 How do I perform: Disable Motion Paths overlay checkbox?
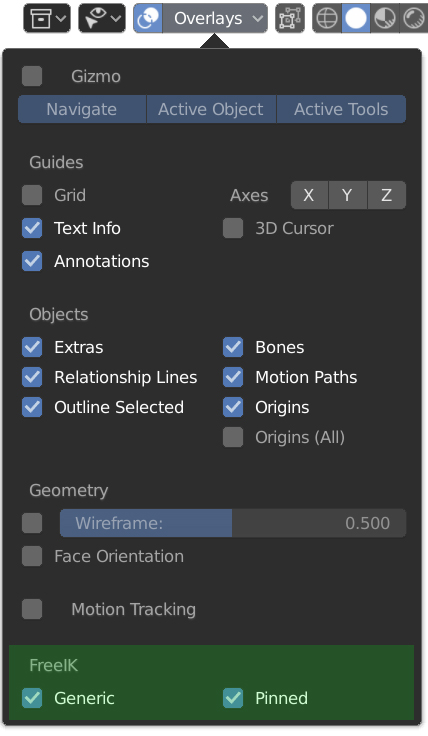233,377
